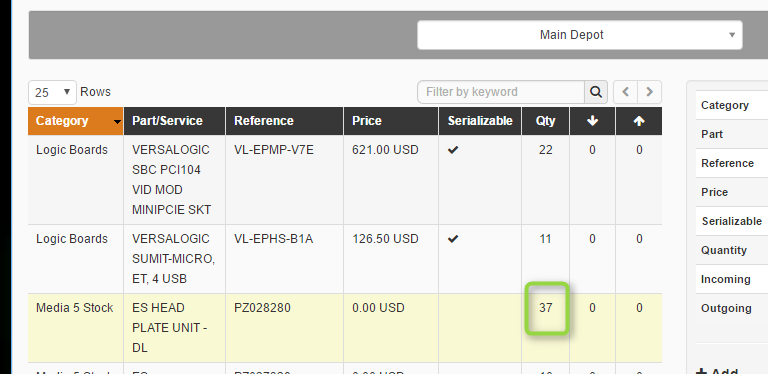
Task: Sort by Qty column header
Action: coord(546,121)
